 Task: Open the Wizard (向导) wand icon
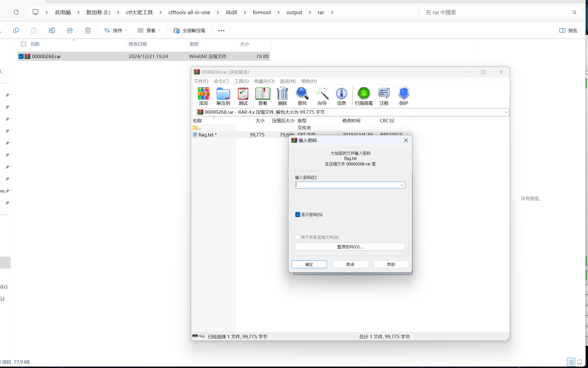pos(322,96)
